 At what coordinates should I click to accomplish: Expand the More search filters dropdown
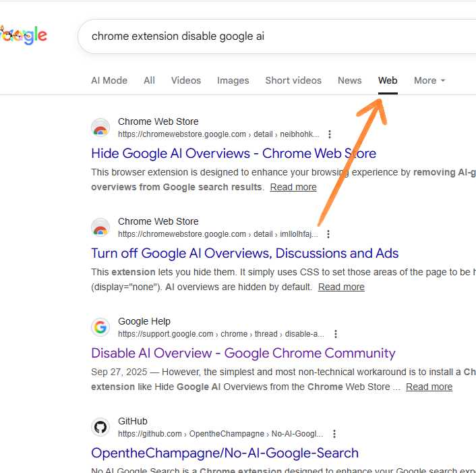click(x=429, y=80)
